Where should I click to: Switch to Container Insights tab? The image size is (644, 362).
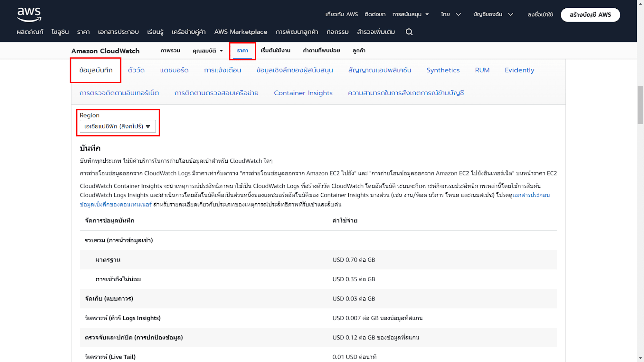(303, 93)
